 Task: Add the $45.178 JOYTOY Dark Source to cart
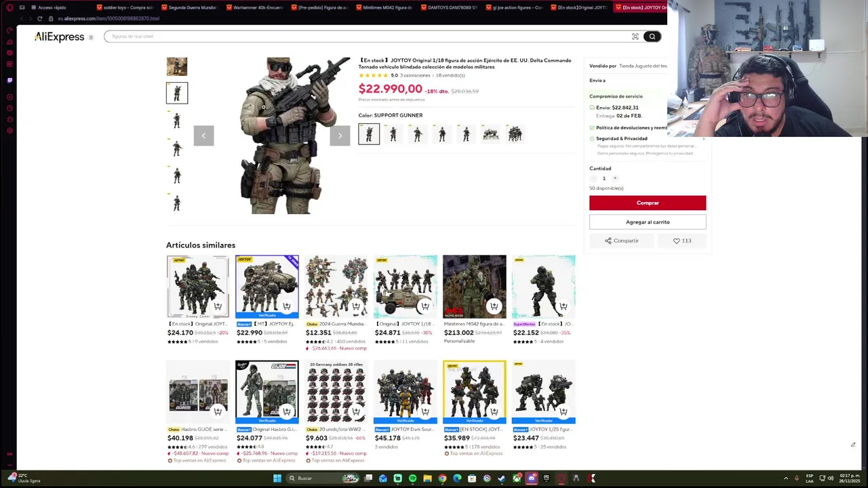425,411
